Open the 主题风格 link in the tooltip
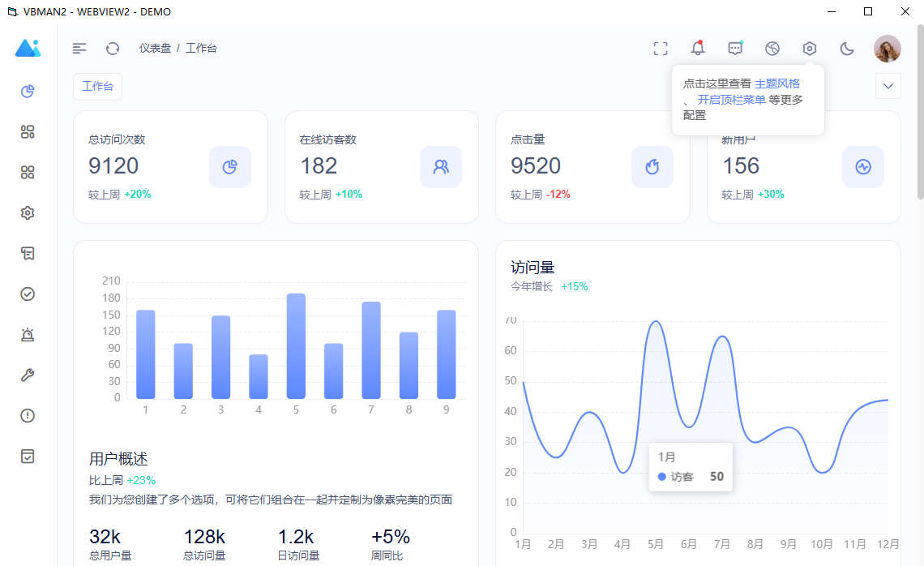Viewport: 924px width, 566px height. [776, 83]
